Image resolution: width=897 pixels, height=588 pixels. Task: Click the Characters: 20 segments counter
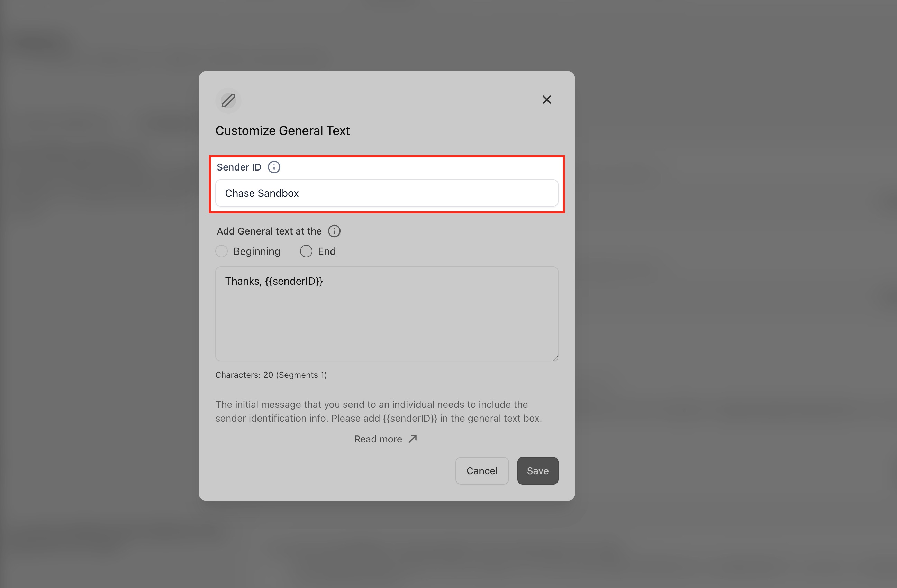tap(271, 375)
